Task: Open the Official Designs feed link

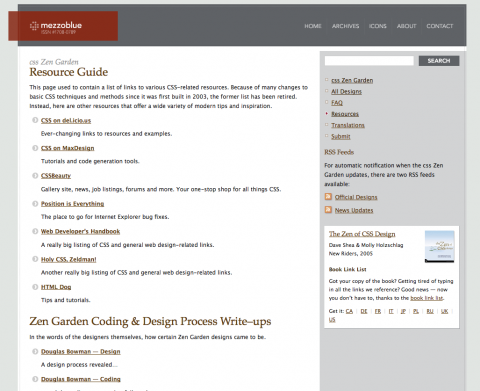Action: pyautogui.click(x=356, y=197)
